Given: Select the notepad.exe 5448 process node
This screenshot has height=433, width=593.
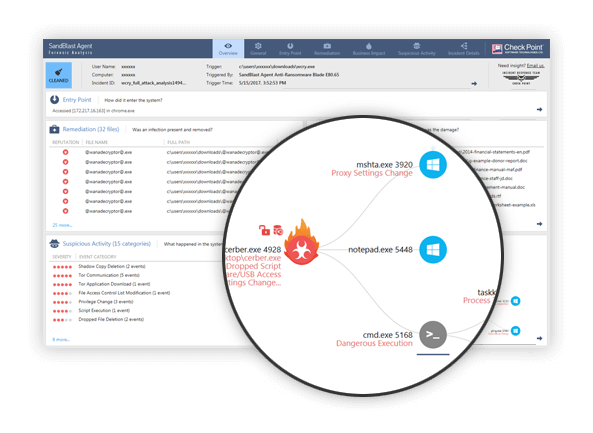Looking at the screenshot, I should 433,250.
